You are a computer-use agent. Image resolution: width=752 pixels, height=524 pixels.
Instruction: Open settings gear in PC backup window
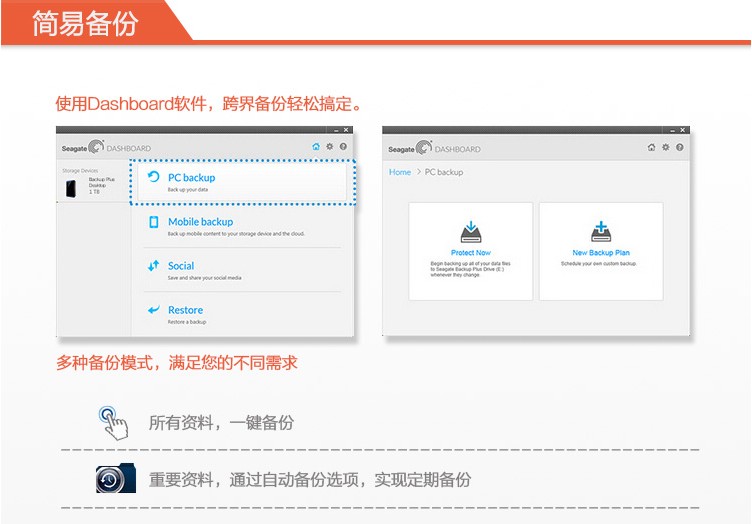pyautogui.click(x=666, y=147)
